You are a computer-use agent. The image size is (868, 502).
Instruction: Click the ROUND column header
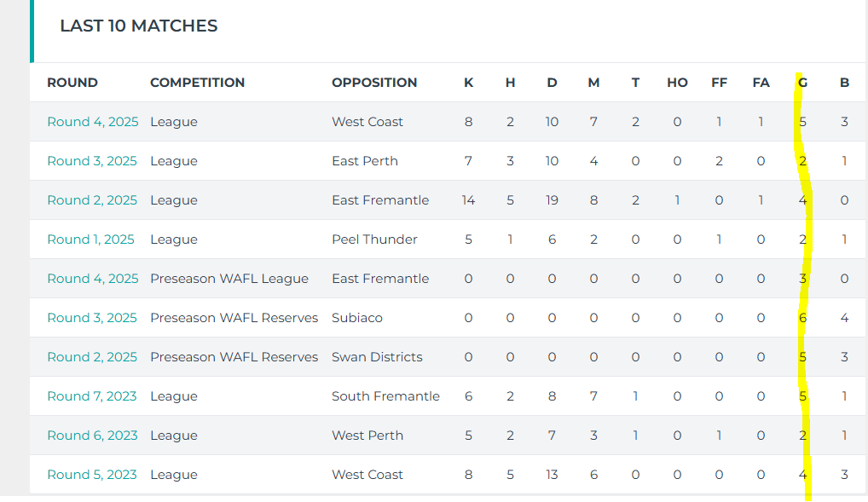click(72, 83)
